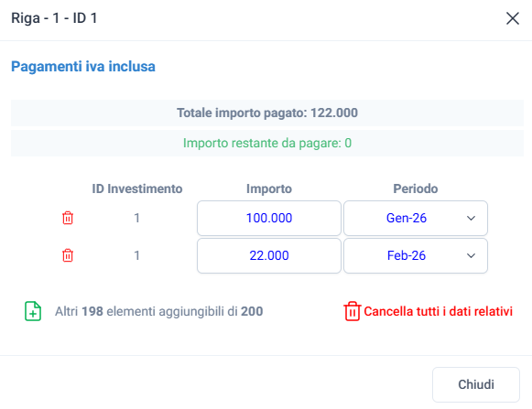Expand the chevron arrow next to Feb-26

(471, 255)
